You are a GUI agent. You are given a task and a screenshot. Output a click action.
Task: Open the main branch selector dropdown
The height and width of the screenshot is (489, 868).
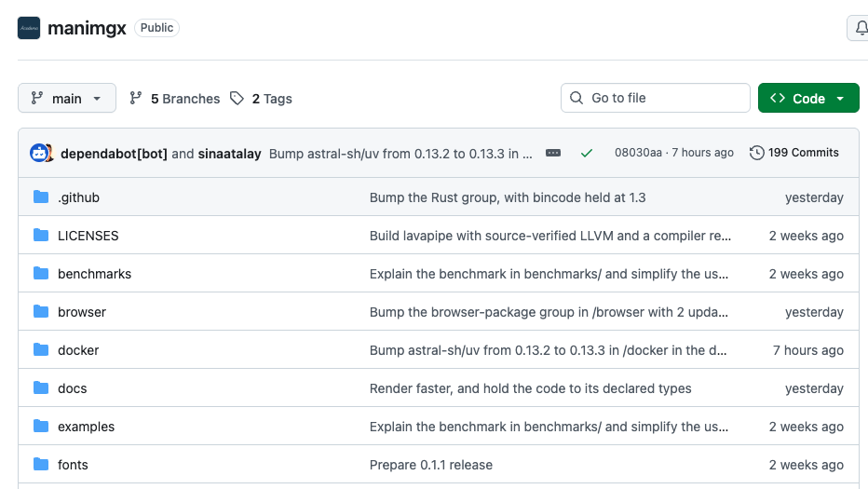tap(67, 98)
